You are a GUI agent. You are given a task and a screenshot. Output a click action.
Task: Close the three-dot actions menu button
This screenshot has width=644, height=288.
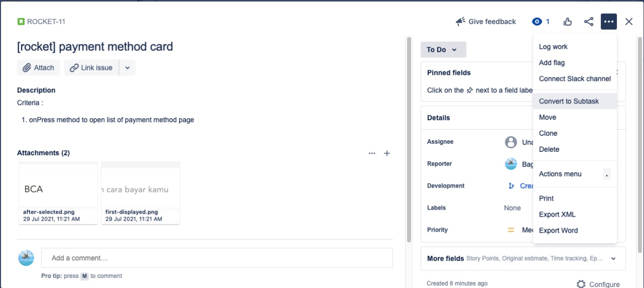coord(609,22)
